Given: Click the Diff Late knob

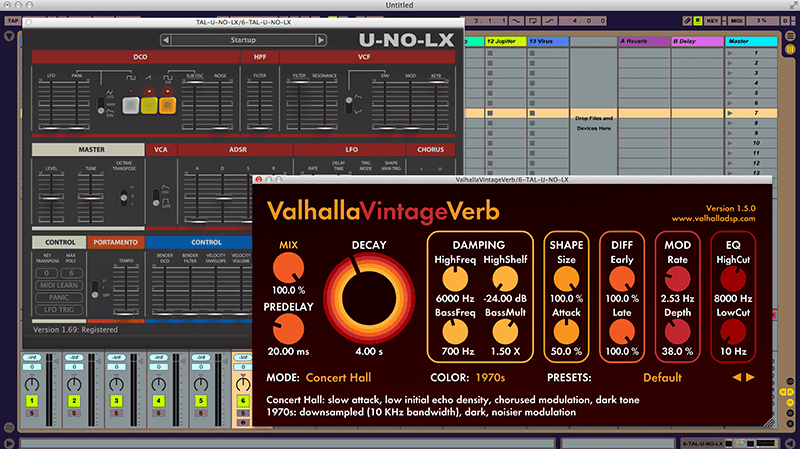Looking at the screenshot, I should [622, 332].
